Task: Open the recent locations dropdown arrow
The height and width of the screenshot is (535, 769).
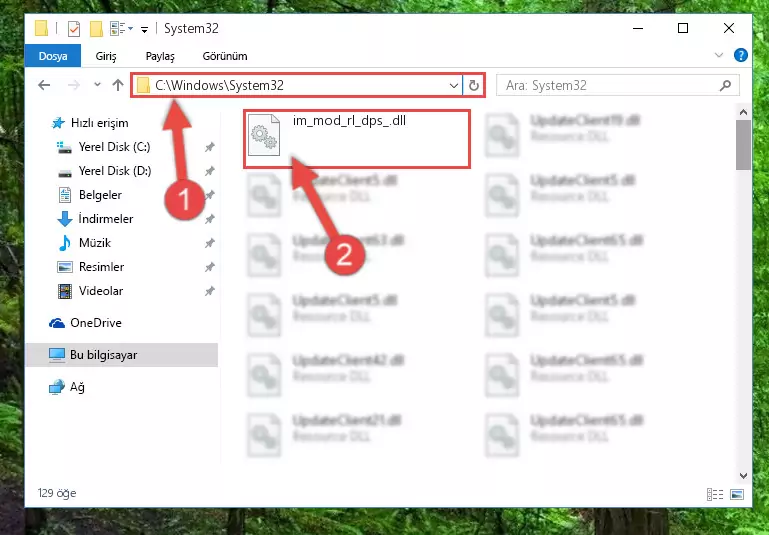Action: coord(98,85)
